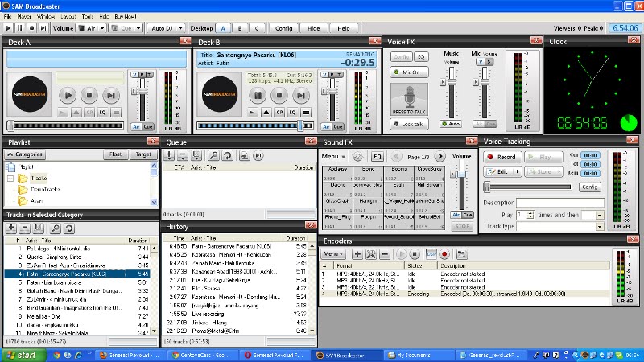This screenshot has height=362, width=644.
Task: Open the Encoders Menu dropdown
Action: pyautogui.click(x=332, y=254)
